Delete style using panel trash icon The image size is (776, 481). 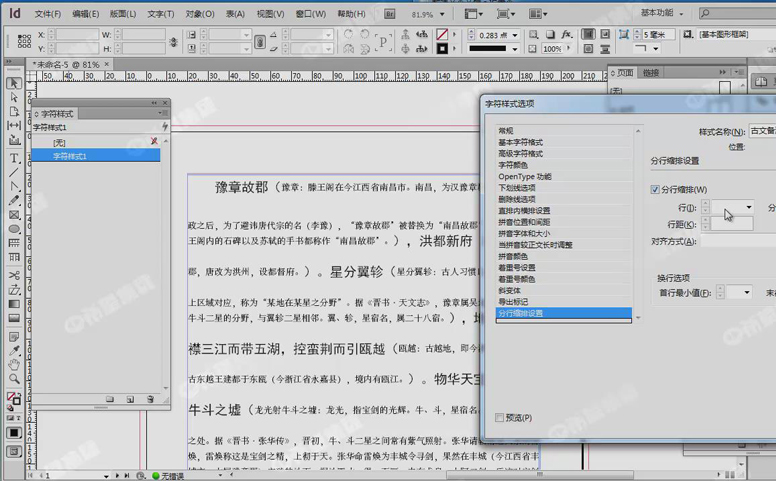click(151, 399)
